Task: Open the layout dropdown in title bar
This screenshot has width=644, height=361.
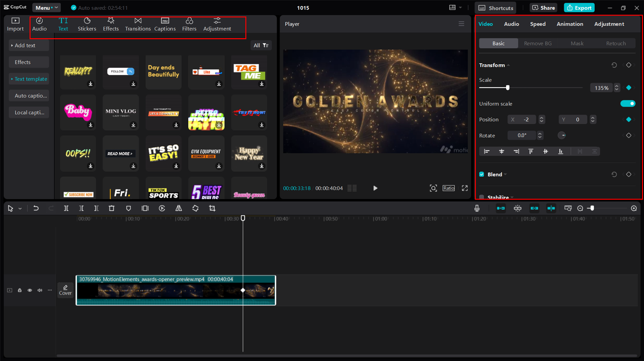Action: [x=455, y=8]
